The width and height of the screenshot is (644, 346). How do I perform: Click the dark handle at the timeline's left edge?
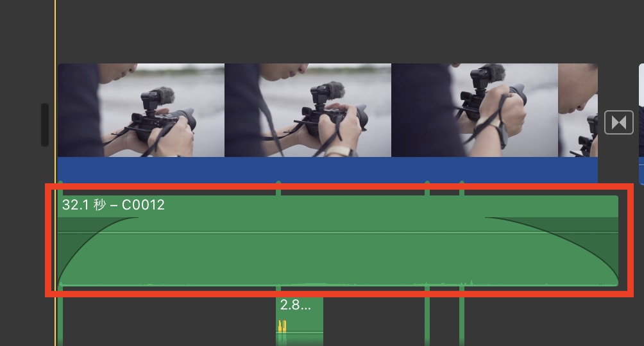[x=45, y=125]
